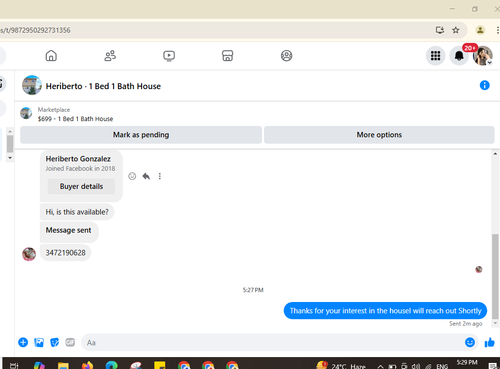Screen dimensions: 500x369
Task: Click the Heriberto Gonzalez name
Action: 78,159
